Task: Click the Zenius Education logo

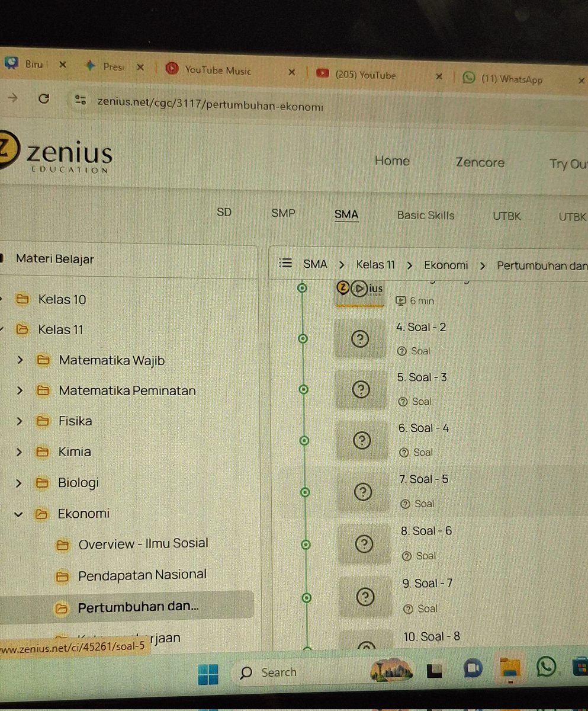Action: pos(55,154)
